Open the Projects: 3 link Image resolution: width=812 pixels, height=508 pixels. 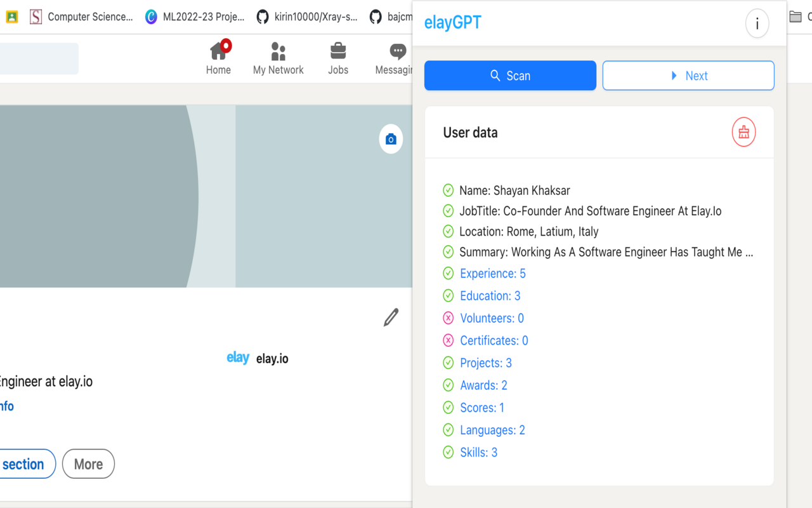486,363
